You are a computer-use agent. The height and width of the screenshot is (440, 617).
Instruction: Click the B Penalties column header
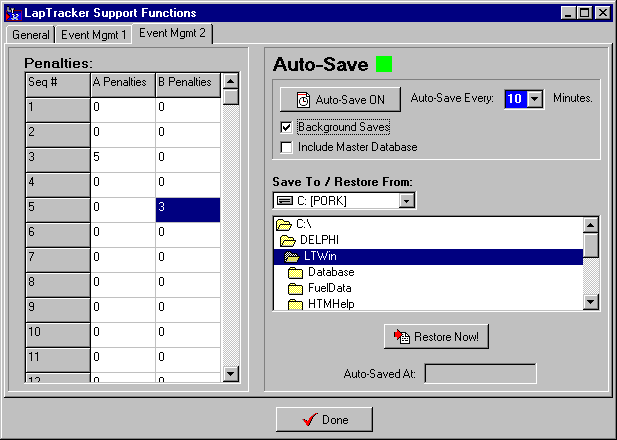pos(188,85)
